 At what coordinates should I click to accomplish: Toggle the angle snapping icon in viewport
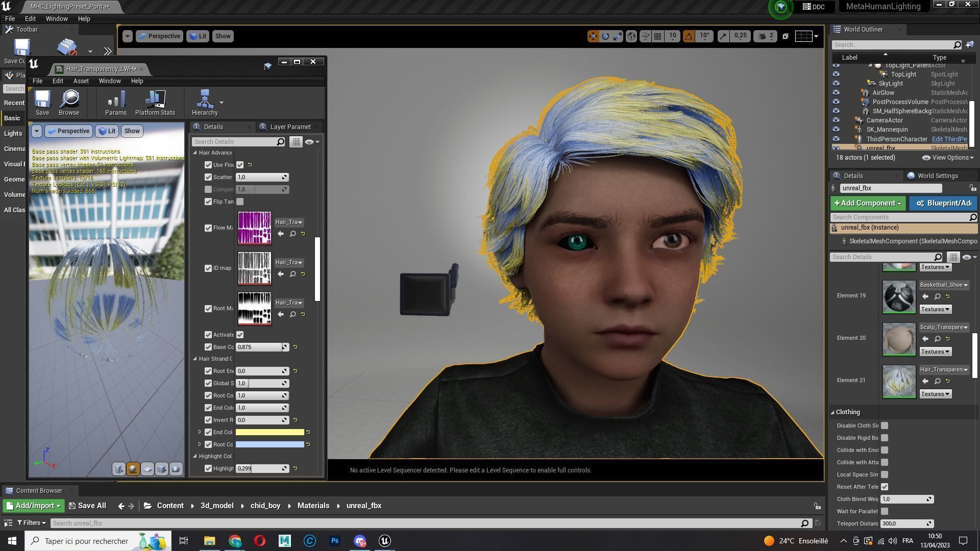coord(689,36)
